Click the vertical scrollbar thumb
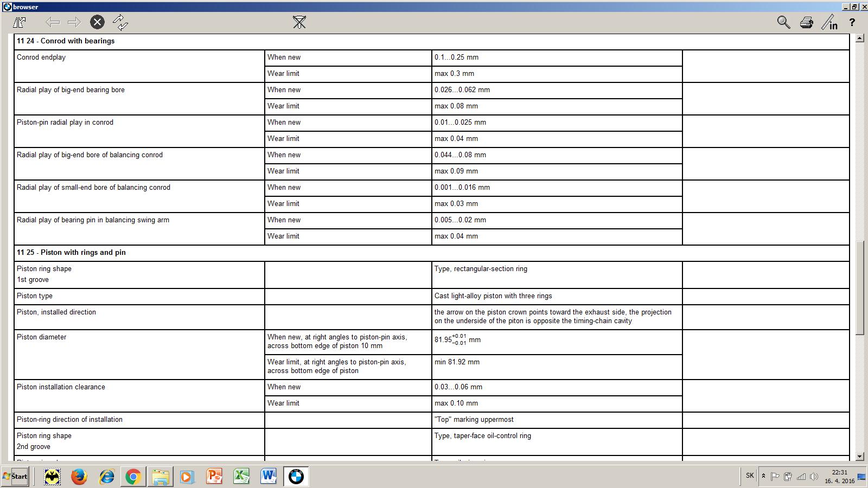Viewport: 868px width, 488px height. coord(859,287)
